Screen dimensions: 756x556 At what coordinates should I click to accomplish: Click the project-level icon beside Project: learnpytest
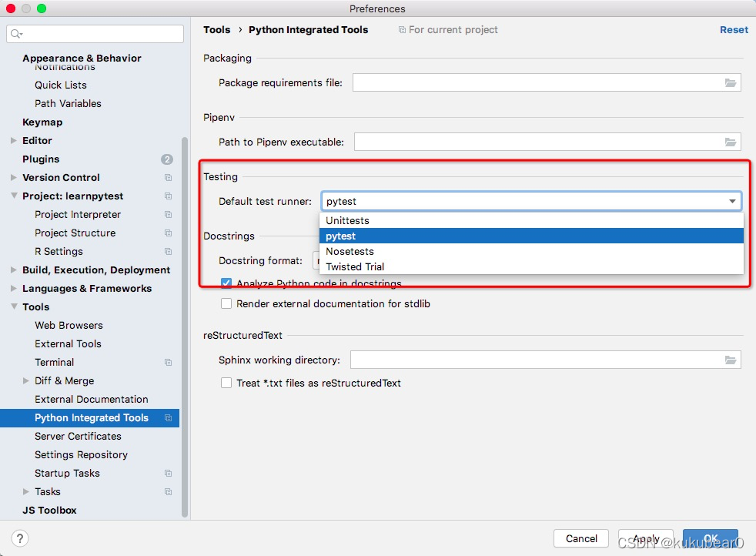point(168,196)
